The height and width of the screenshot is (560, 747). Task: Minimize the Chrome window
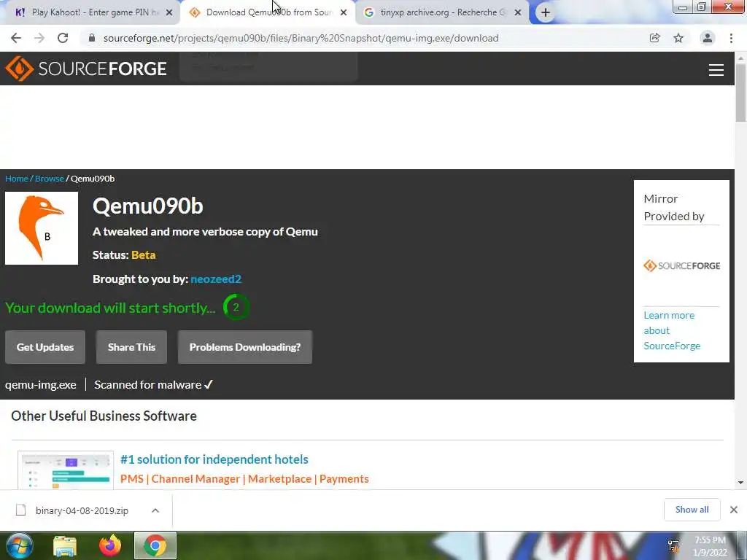(x=683, y=7)
